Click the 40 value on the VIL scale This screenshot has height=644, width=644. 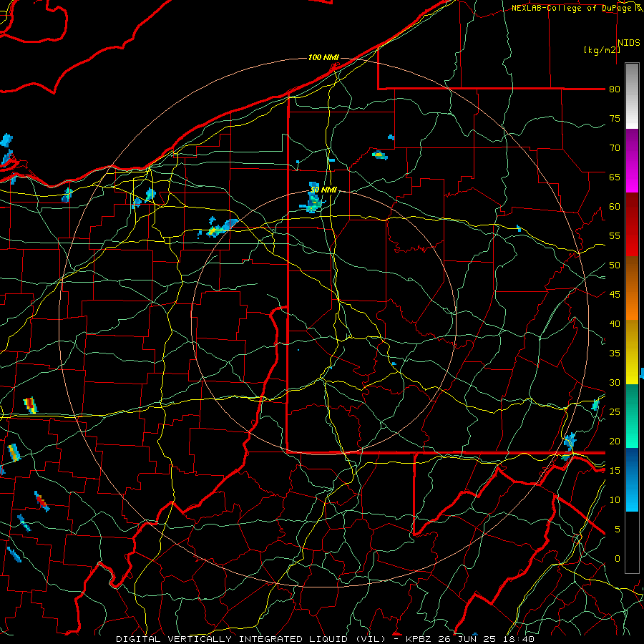[x=615, y=324]
